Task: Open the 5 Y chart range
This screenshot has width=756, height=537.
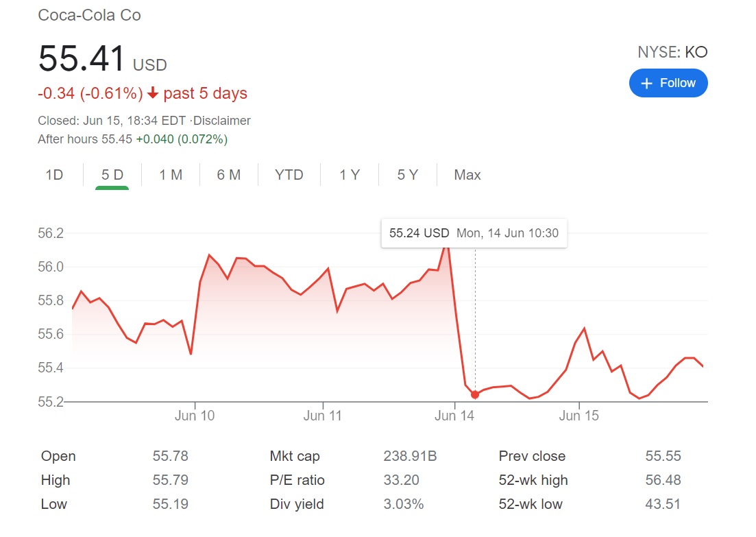Action: (x=407, y=175)
